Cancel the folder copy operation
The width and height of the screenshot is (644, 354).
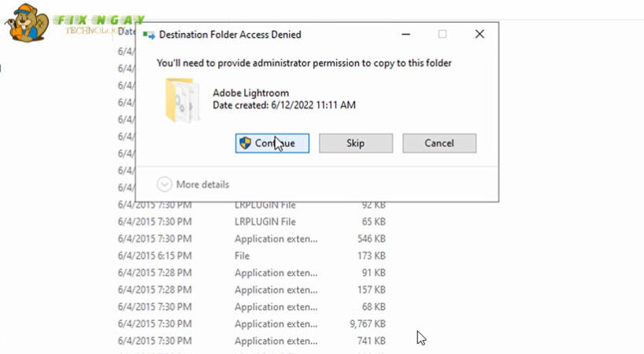point(439,143)
